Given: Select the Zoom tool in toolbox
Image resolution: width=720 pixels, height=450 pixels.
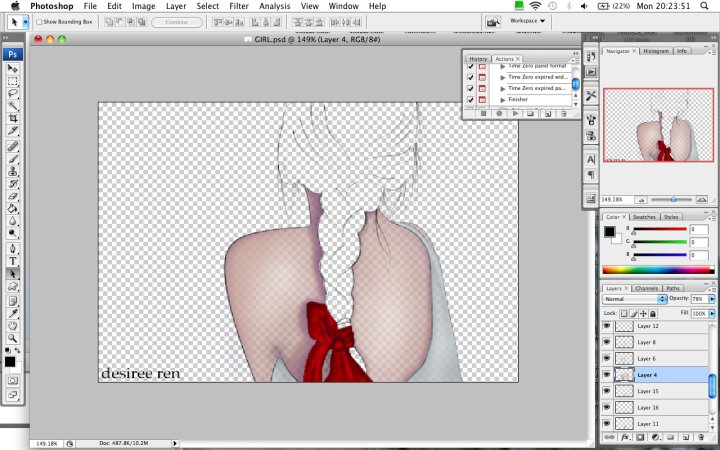Looking at the screenshot, I should [x=12, y=338].
